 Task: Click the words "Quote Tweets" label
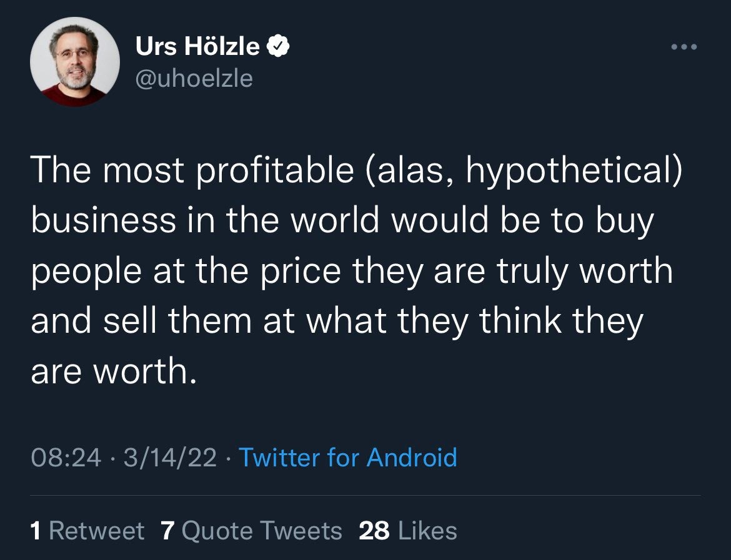pyautogui.click(x=261, y=531)
